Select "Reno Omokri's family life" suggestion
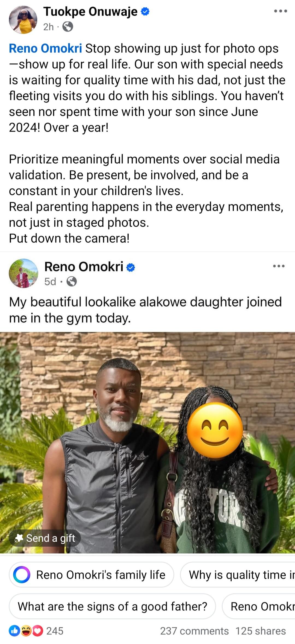 tap(101, 575)
